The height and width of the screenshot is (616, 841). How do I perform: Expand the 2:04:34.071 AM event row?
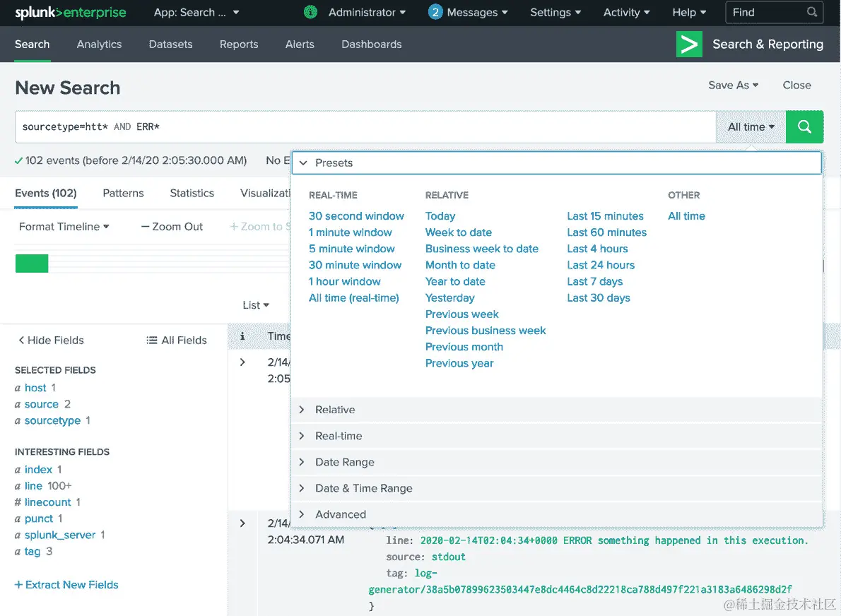click(242, 523)
